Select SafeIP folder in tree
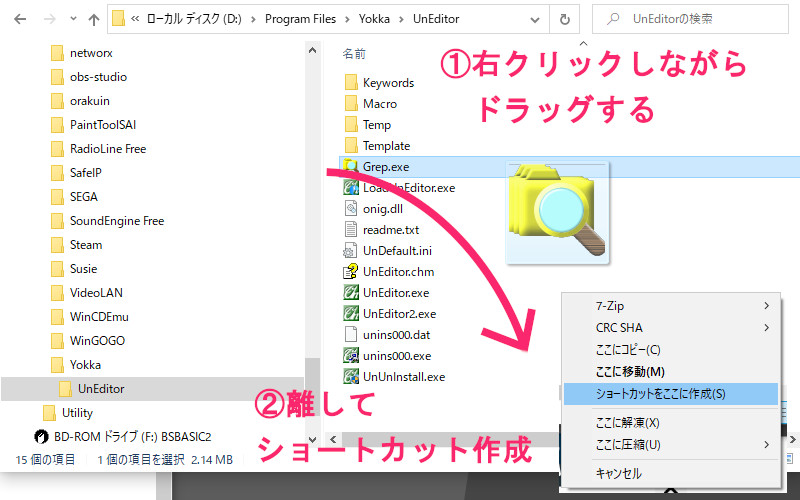 [x=76, y=173]
